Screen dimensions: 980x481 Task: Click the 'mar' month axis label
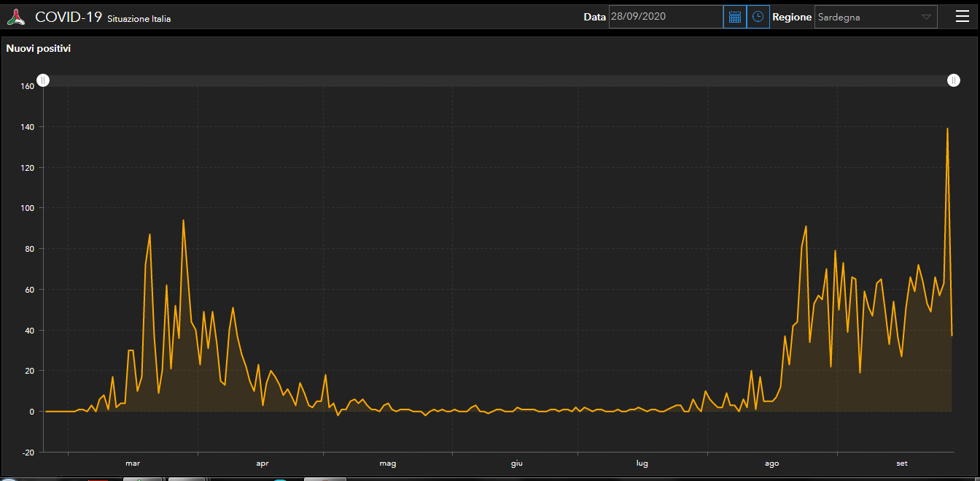tap(133, 463)
